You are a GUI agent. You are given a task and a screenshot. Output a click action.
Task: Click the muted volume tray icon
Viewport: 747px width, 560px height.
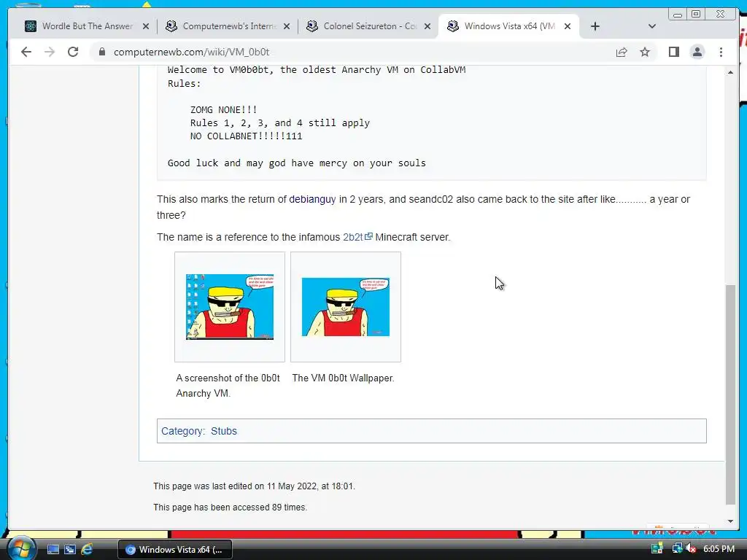691,548
